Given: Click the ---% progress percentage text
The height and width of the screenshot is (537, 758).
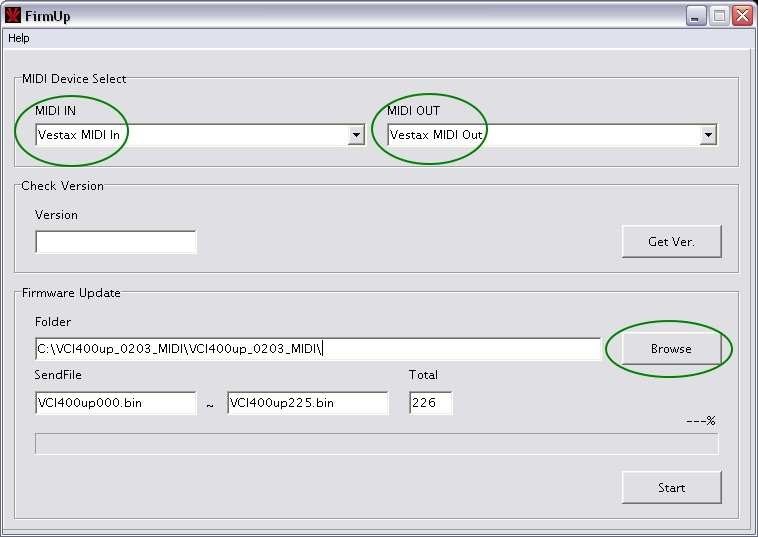Looking at the screenshot, I should click(x=701, y=421).
